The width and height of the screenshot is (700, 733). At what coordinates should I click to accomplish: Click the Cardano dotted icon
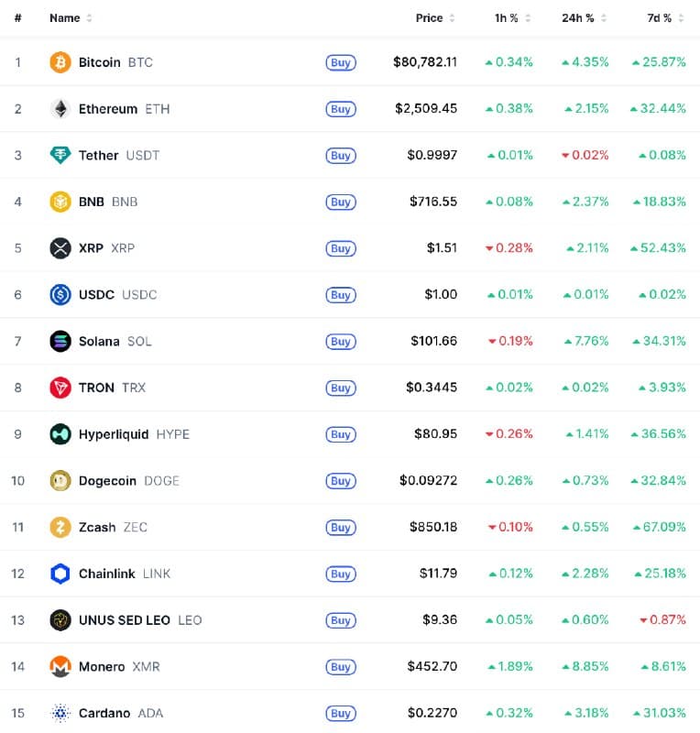point(60,713)
